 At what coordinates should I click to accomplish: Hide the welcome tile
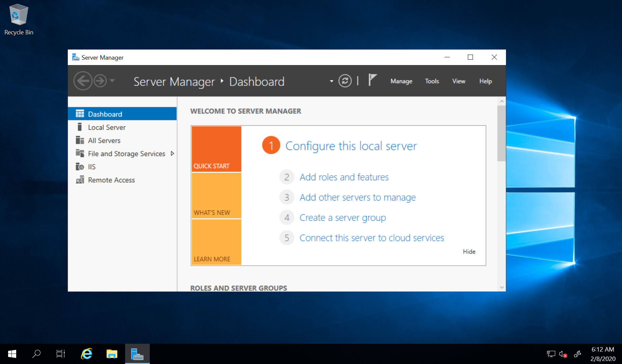(469, 251)
